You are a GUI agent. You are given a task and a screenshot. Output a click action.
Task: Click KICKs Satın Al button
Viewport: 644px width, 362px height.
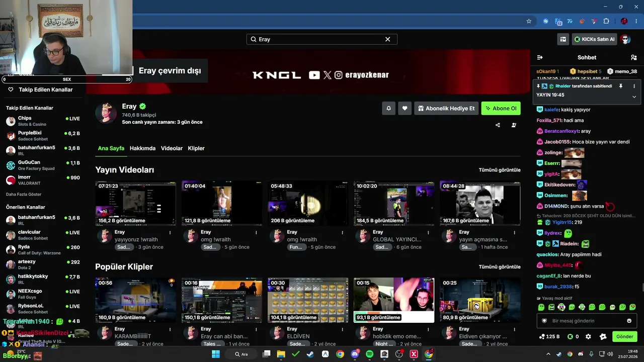pyautogui.click(x=594, y=39)
